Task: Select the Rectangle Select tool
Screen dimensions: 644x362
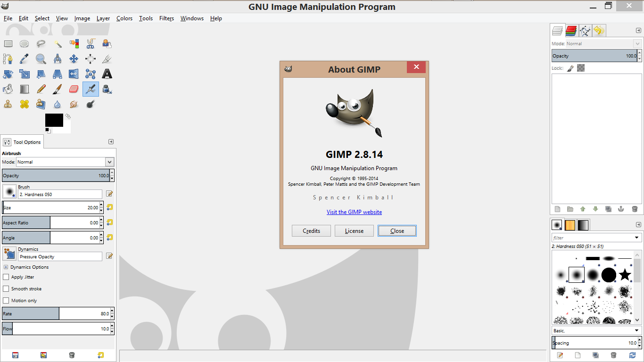Action: tap(8, 44)
